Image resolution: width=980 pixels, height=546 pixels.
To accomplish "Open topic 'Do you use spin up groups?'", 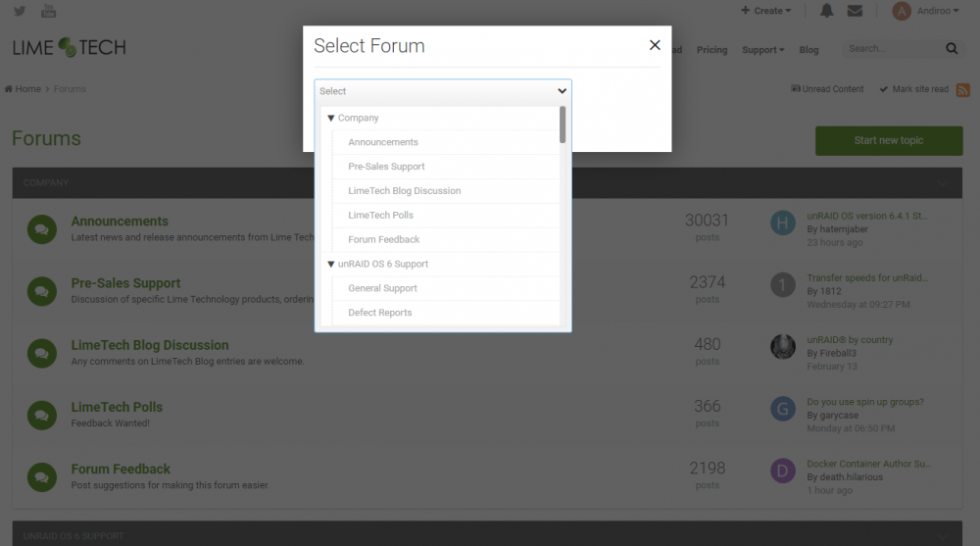I will tap(865, 402).
